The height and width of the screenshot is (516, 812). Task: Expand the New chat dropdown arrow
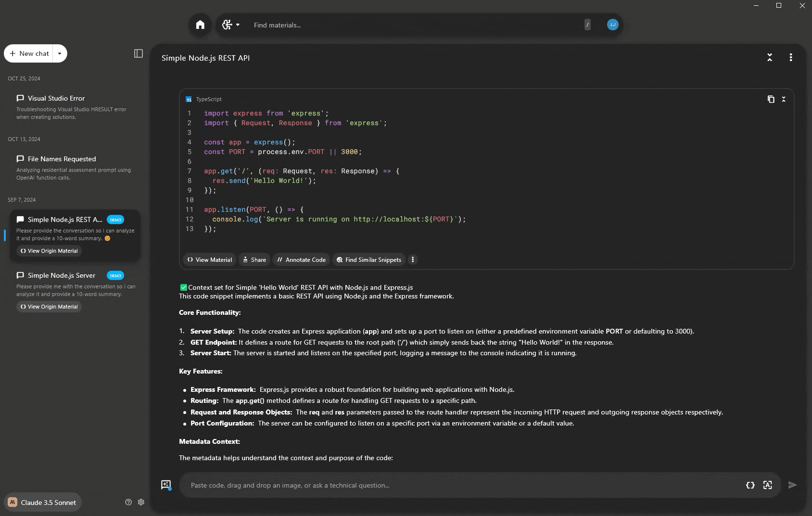pyautogui.click(x=60, y=53)
